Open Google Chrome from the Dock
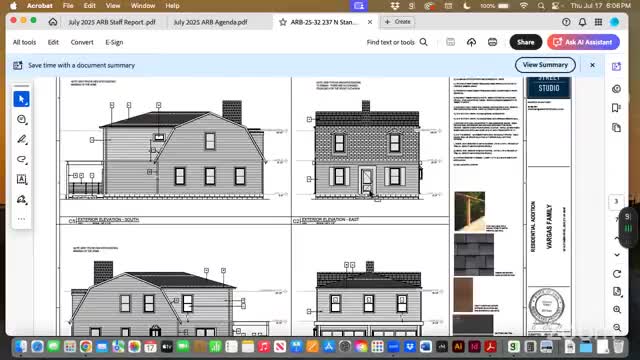This screenshot has width=640, height=360. point(86,347)
